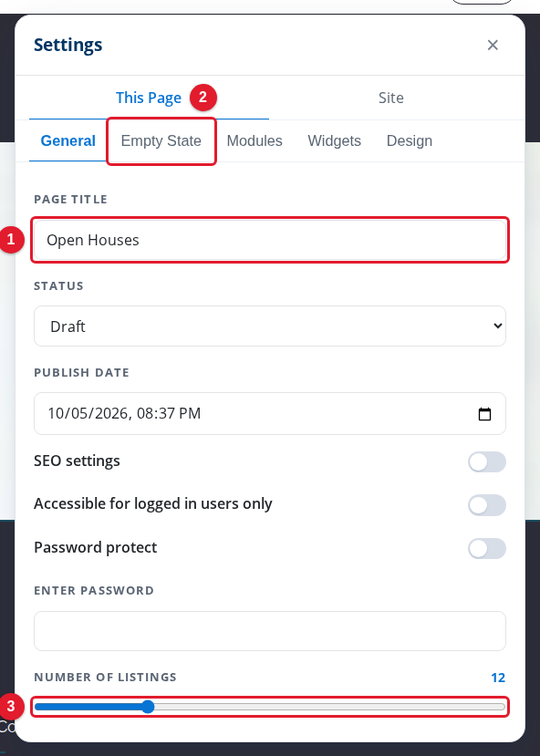Click the Number of Listings slider handle
The width and height of the screenshot is (540, 756).
[x=148, y=707]
